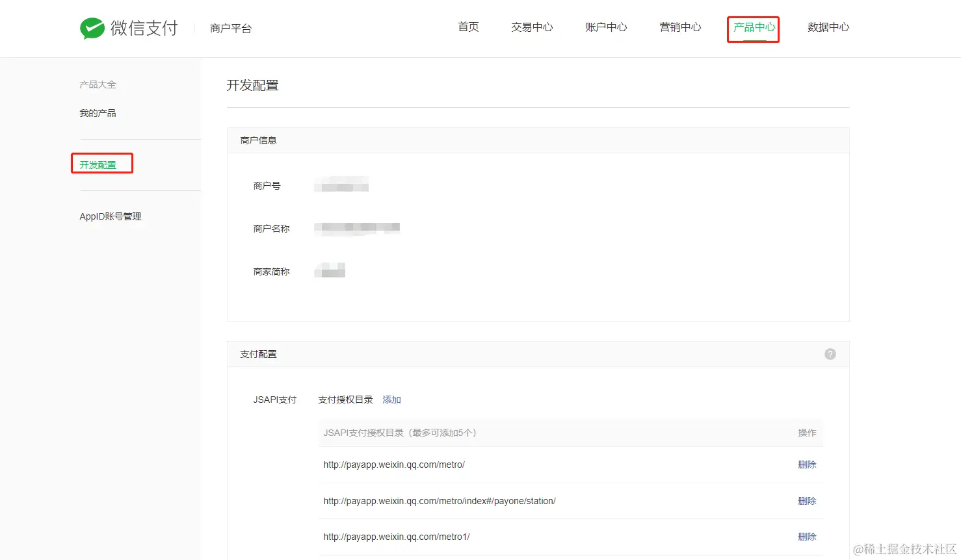Click the blurred 商户名称 value
Screen dimensions: 961x560
click(357, 228)
